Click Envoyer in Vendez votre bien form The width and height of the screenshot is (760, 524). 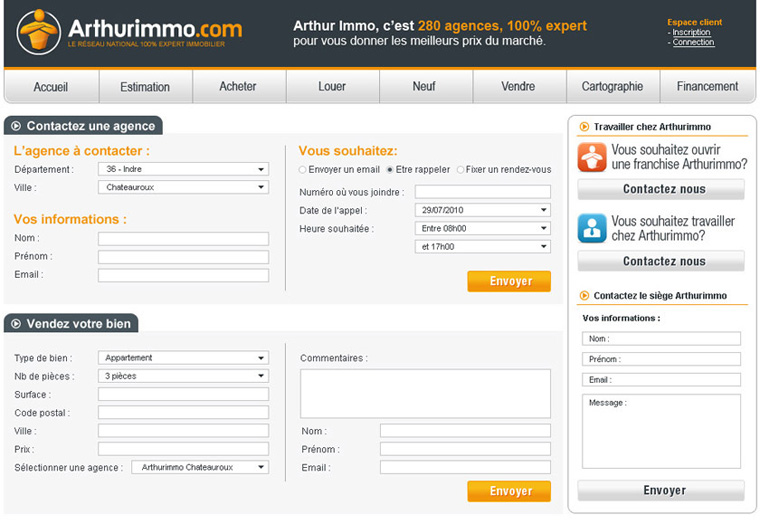[509, 491]
